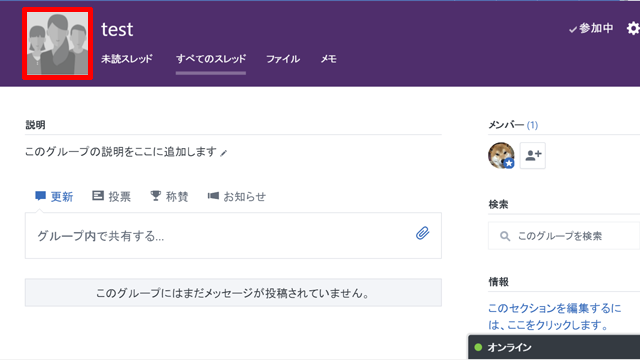The image size is (640, 360).
Task: Open the Shiba dog member avatar
Action: tap(501, 155)
